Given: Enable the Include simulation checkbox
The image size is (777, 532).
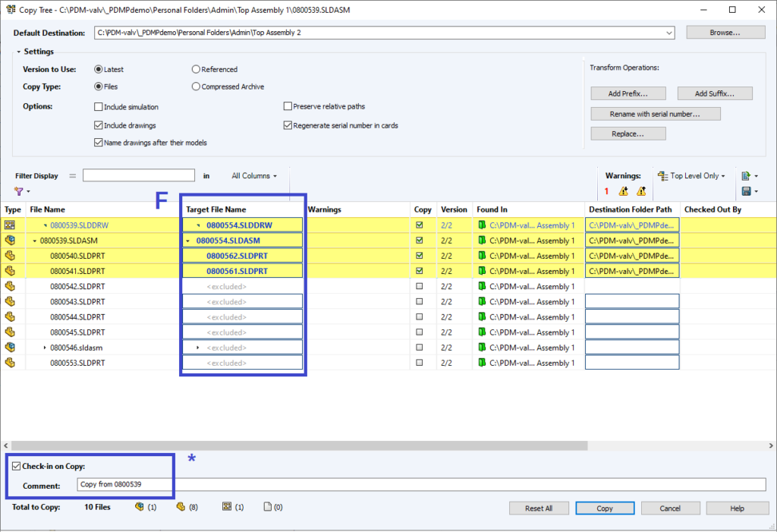Looking at the screenshot, I should click(99, 107).
